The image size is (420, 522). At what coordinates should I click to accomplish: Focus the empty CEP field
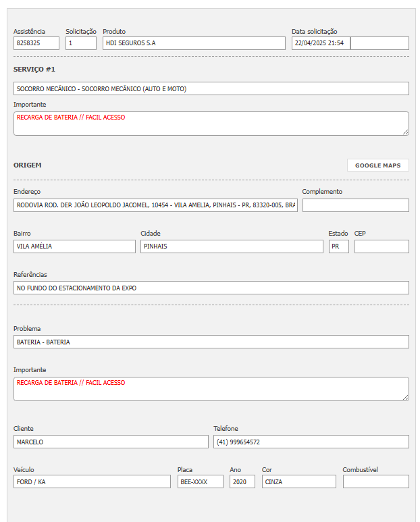click(x=382, y=246)
